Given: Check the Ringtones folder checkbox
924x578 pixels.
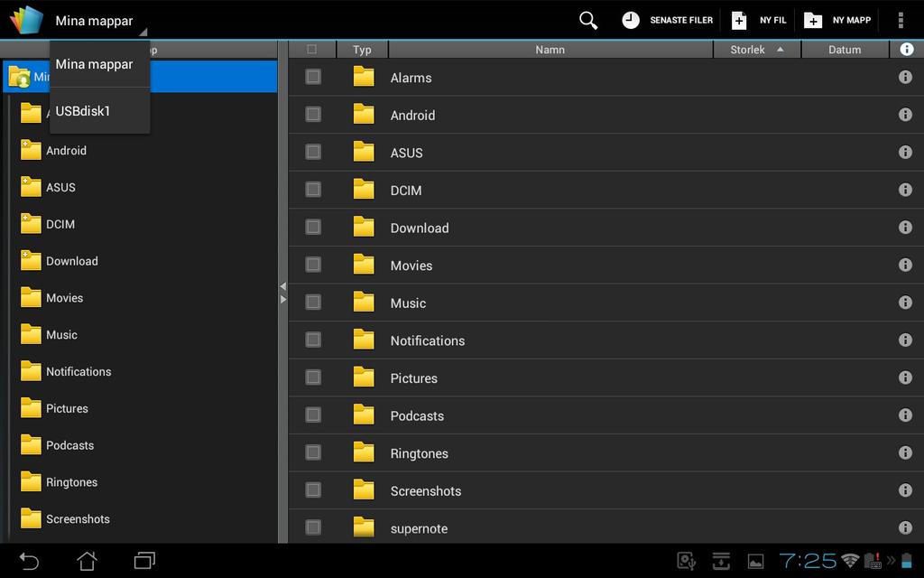Looking at the screenshot, I should tap(313, 453).
